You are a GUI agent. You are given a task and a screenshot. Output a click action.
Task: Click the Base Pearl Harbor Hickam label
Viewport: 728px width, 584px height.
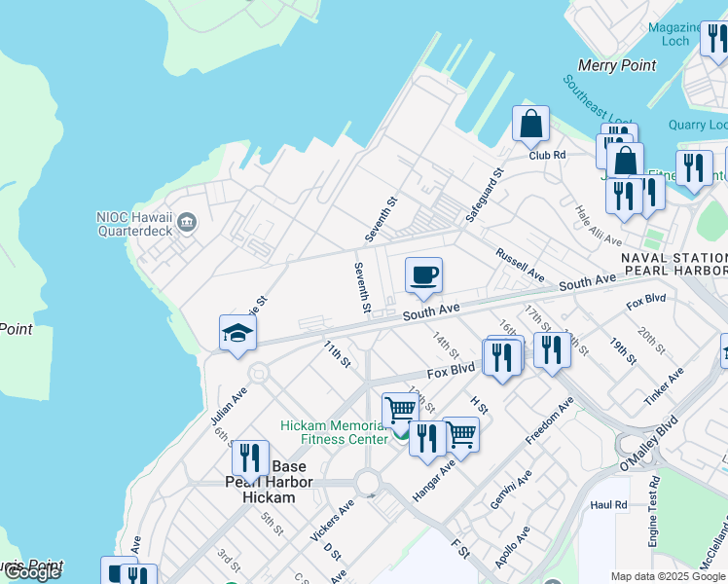tap(269, 482)
